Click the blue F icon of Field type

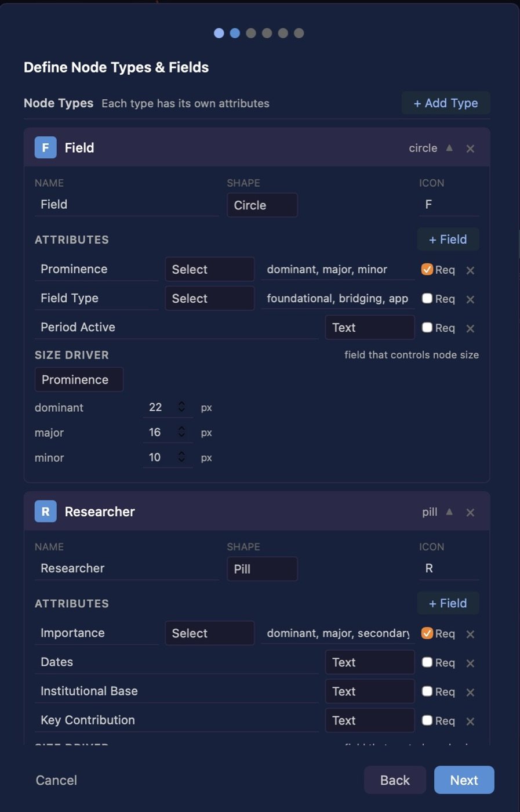tap(45, 147)
